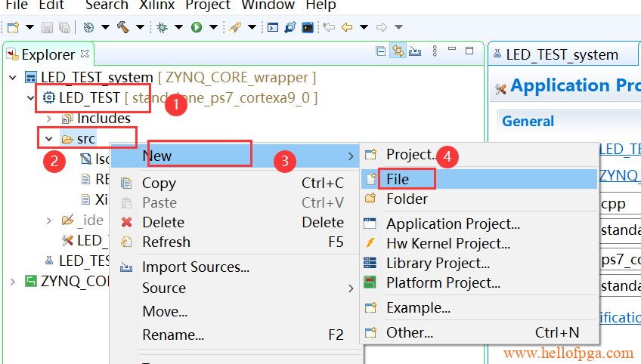Screen dimensions: 641x364
Task: Select Folder in New submenu
Action: point(479,199)
